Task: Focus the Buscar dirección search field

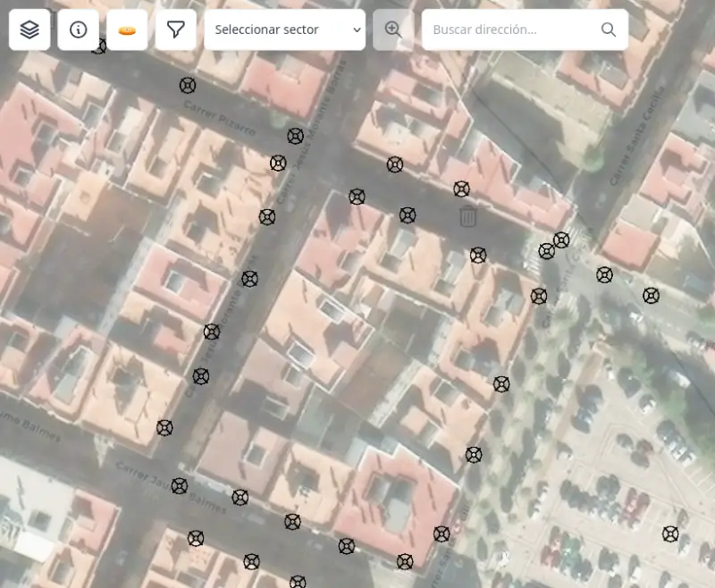Action: point(525,30)
